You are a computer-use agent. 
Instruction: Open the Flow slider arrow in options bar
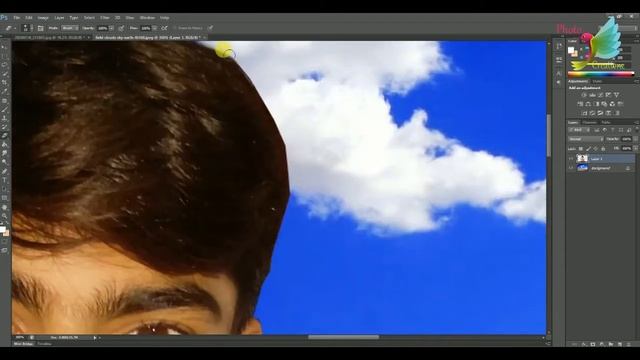pos(155,28)
